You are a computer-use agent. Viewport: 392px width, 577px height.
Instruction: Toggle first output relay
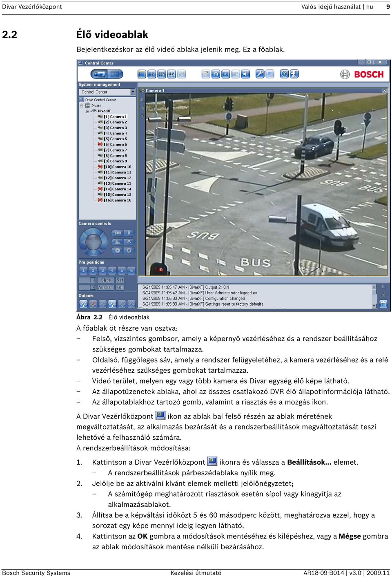[83, 304]
